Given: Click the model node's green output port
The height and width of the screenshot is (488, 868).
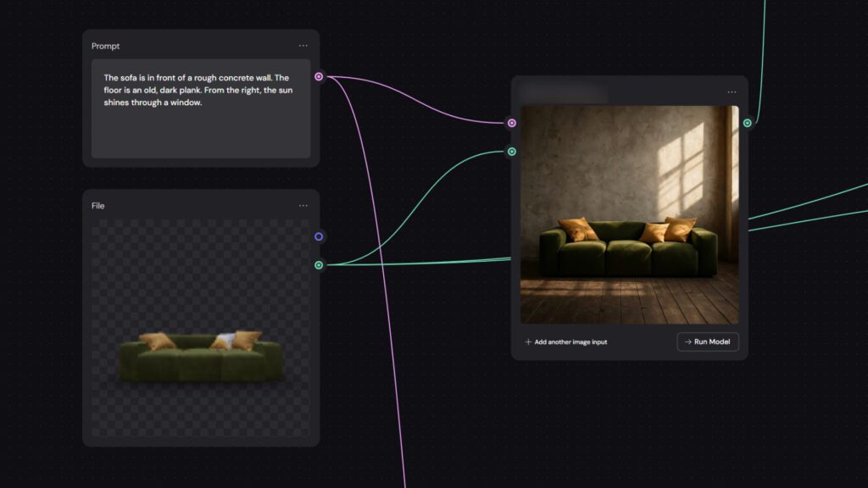Looking at the screenshot, I should 747,123.
